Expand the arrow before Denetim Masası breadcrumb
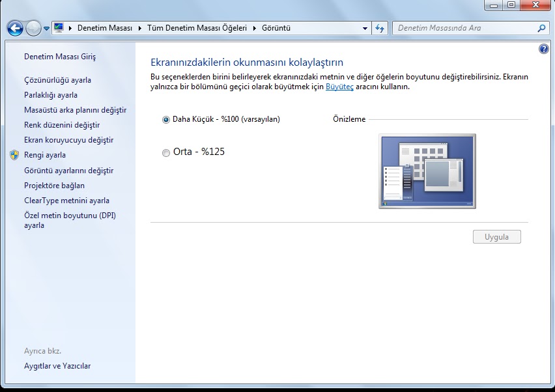Image resolution: width=555 pixels, height=392 pixels. [70, 28]
